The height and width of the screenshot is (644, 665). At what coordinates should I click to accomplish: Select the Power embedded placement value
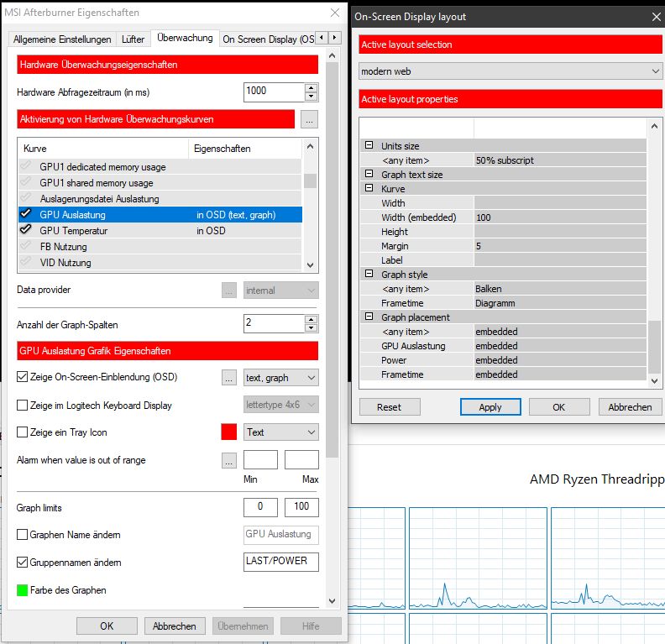coord(560,360)
